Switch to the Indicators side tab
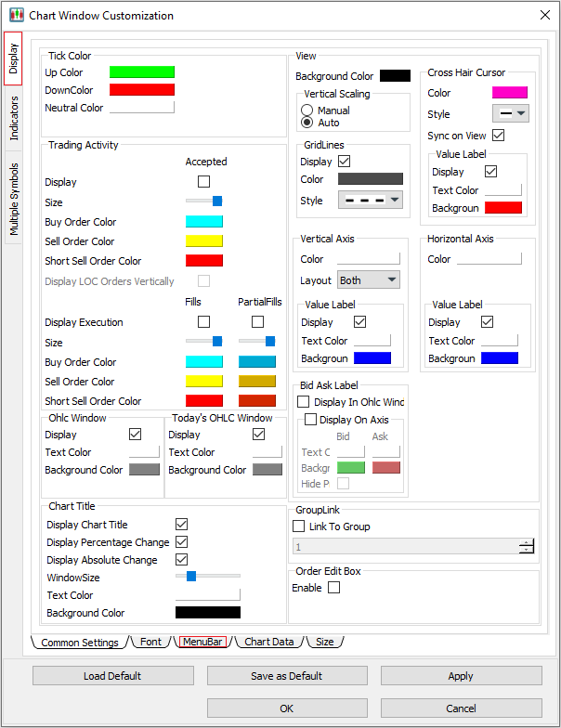Screen dimensions: 561x728 (13, 118)
